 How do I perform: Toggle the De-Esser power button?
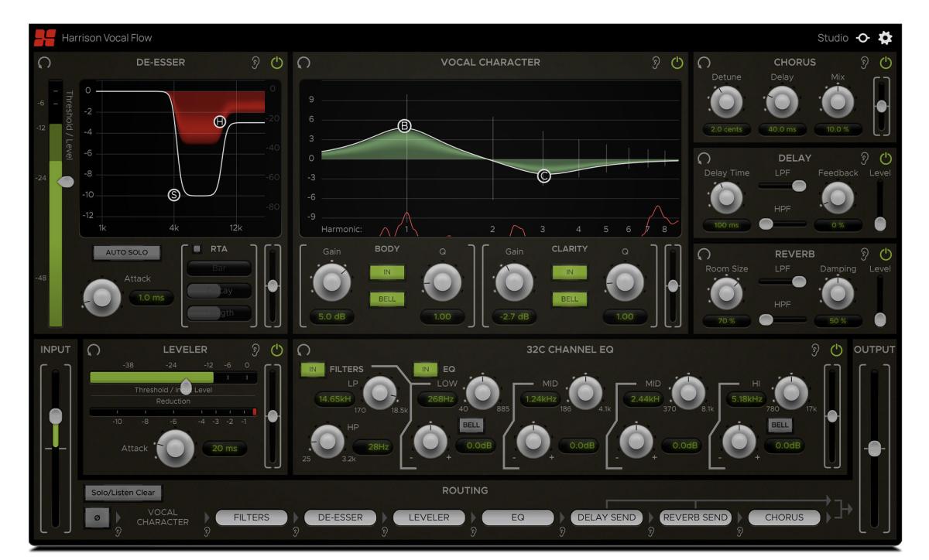276,62
